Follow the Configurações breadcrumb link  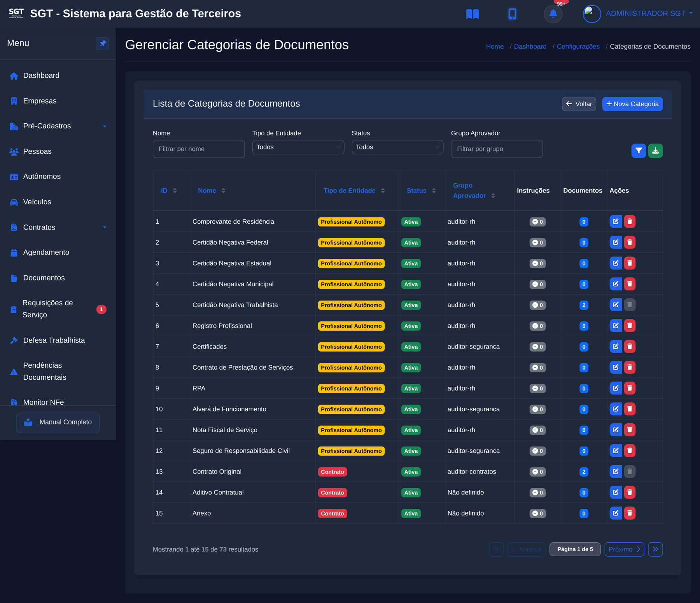click(x=578, y=47)
